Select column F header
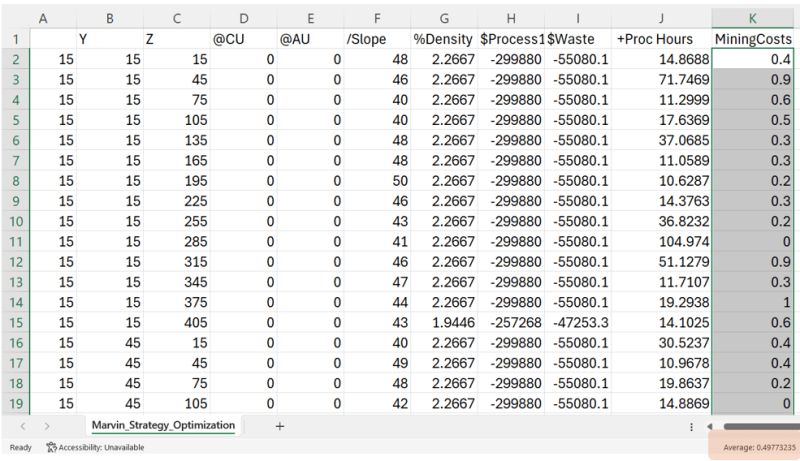 (378, 19)
